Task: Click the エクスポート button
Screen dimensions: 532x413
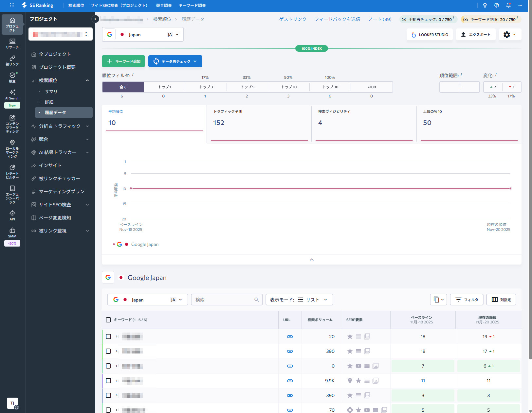Action: [475, 35]
